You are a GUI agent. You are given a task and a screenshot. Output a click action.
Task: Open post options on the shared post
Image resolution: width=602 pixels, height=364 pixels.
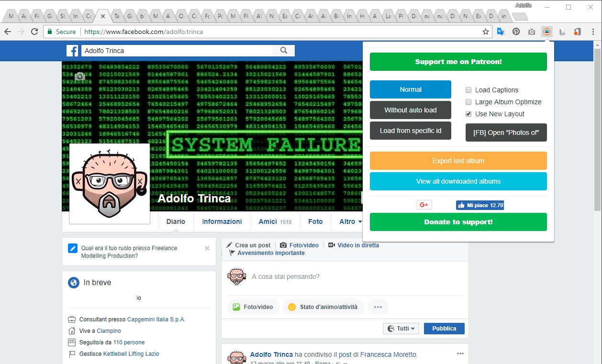(x=460, y=353)
